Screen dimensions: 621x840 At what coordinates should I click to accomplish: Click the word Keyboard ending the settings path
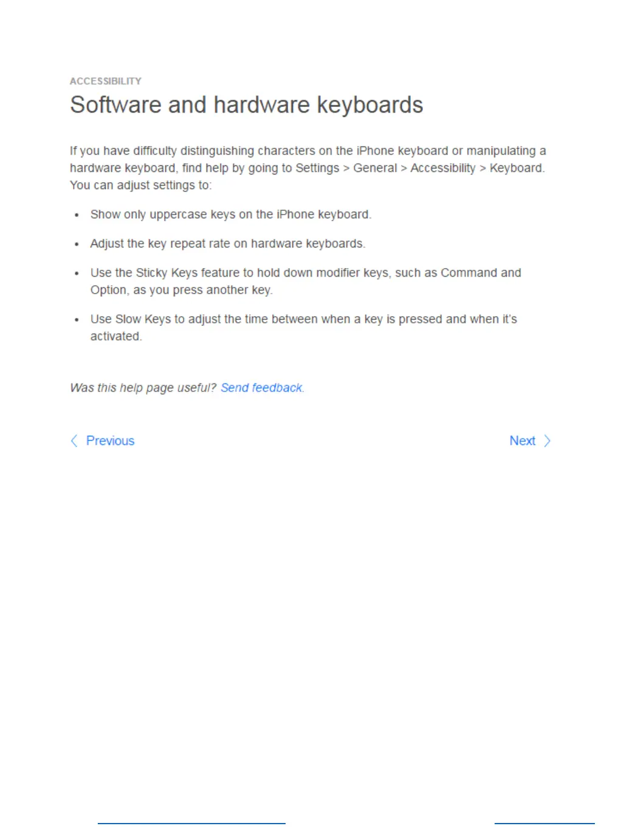[x=516, y=168]
